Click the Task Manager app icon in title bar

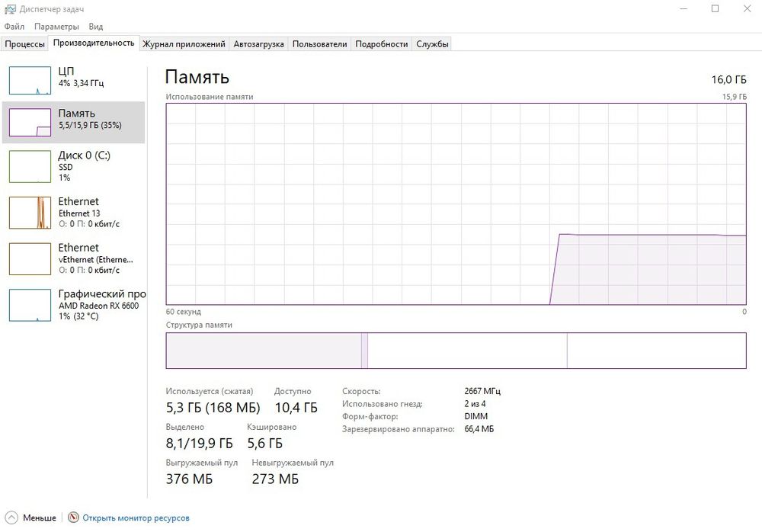pos(10,8)
